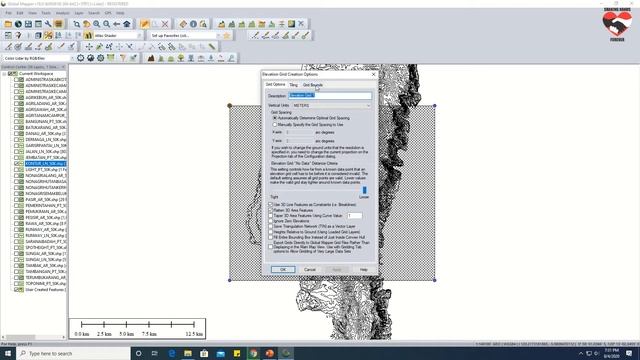Click the green ruler icon

pos(212,47)
